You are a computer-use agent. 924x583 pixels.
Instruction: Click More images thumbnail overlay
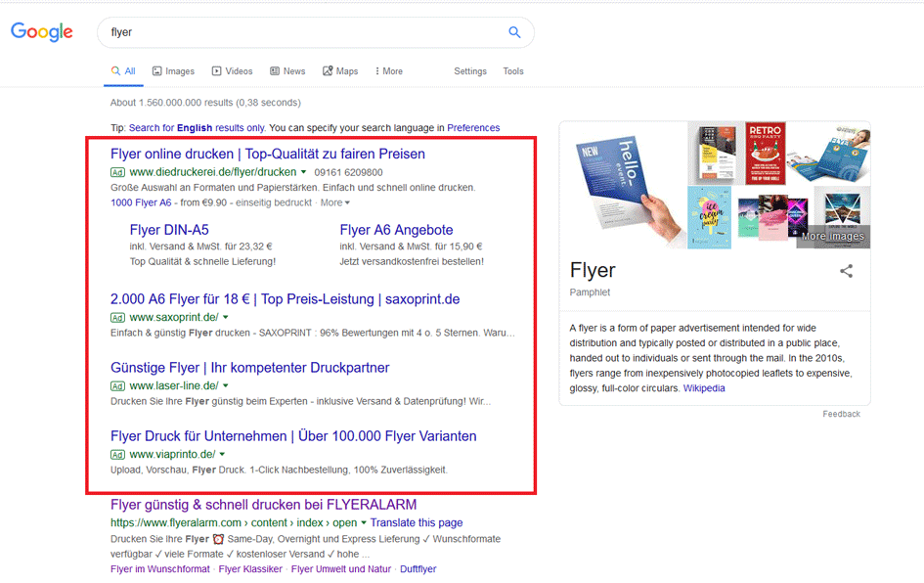[833, 237]
